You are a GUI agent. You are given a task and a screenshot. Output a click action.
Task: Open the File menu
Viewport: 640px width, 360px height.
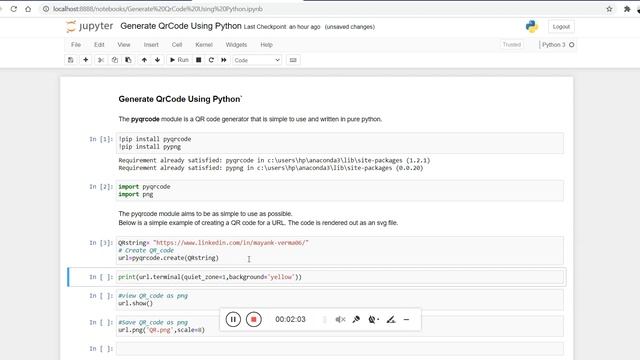tap(76, 45)
